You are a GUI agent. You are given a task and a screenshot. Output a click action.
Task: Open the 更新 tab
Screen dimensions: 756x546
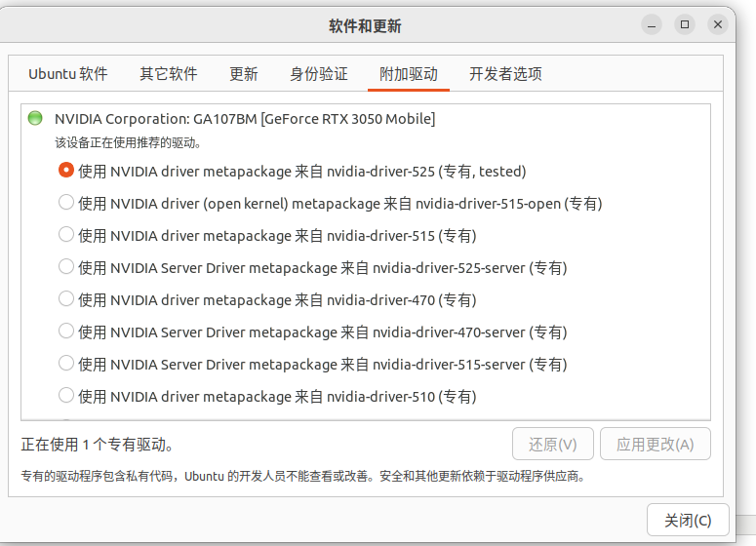(244, 74)
